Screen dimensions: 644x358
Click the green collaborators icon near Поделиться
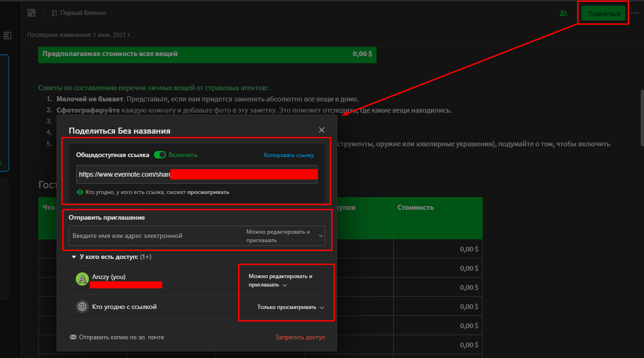pyautogui.click(x=563, y=13)
